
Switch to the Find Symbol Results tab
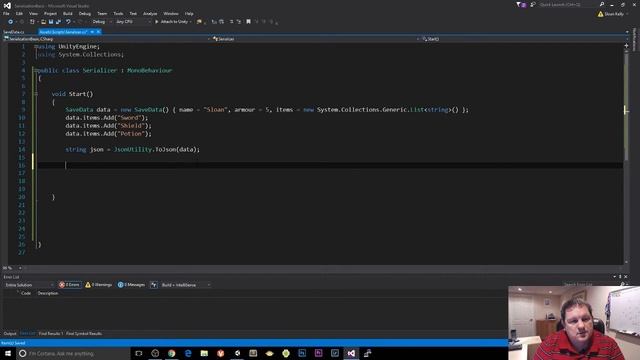84,334
